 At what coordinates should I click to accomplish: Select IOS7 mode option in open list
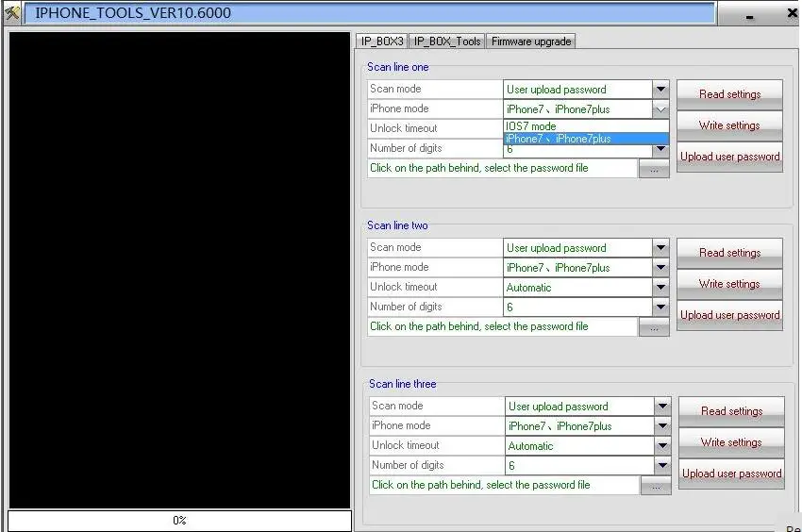click(586, 125)
